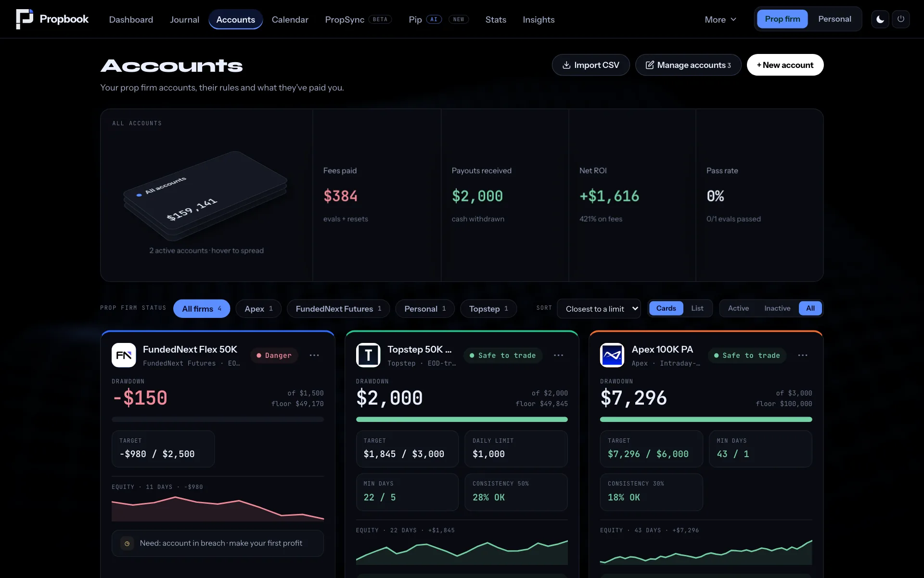Viewport: 924px width, 578px height.
Task: Open the Dashboard page
Action: [131, 20]
